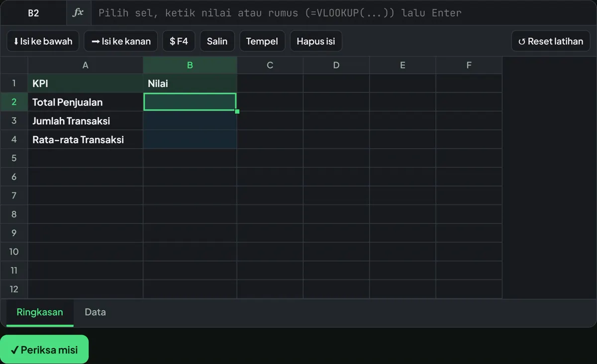
Task: Click the formula bar input field
Action: pyautogui.click(x=344, y=13)
